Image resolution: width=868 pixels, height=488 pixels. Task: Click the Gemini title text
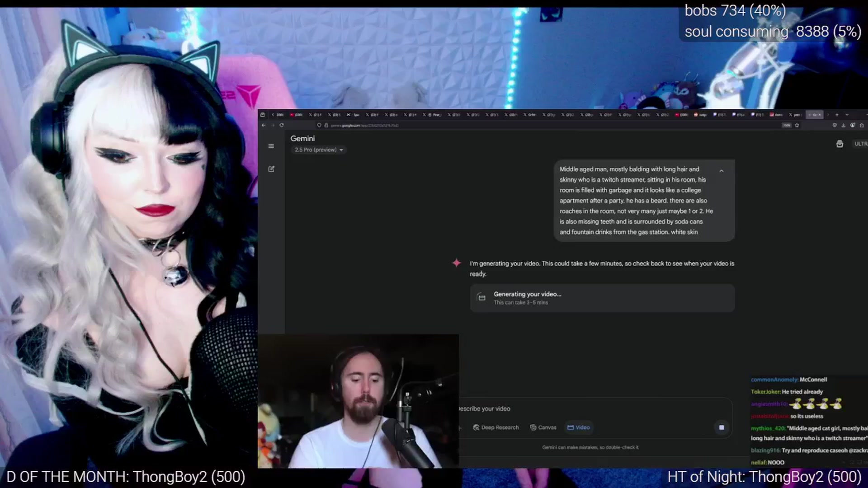tap(302, 138)
